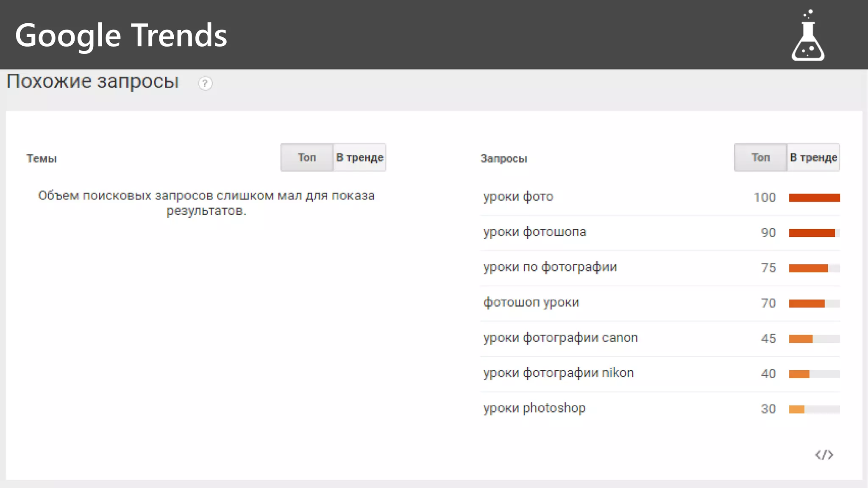The width and height of the screenshot is (868, 488).
Task: Click the bar for фотошоп уроки
Action: pos(814,303)
